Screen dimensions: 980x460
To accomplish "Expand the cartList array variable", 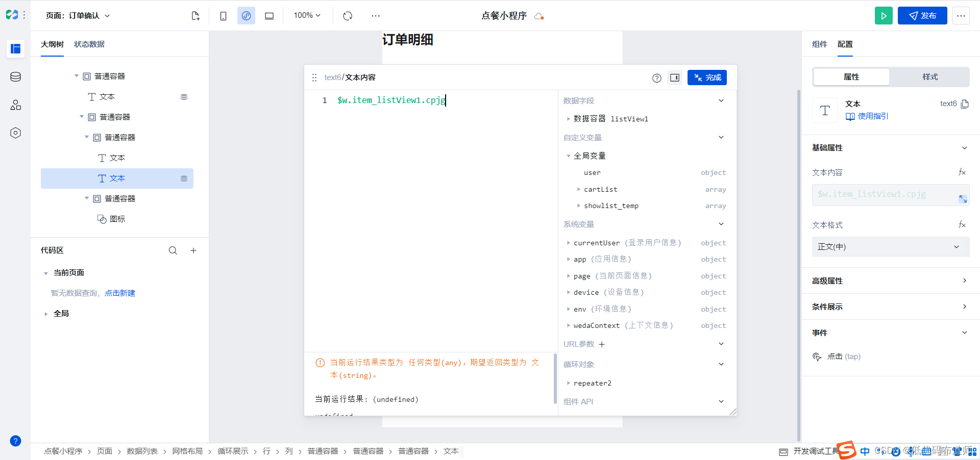I will (x=579, y=189).
